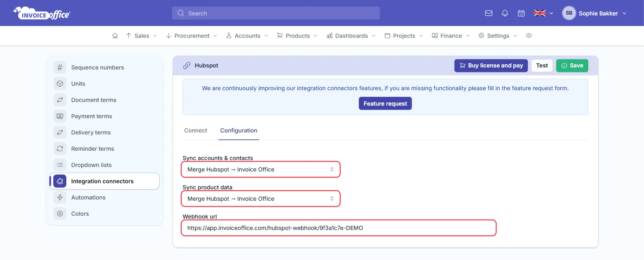This screenshot has width=644, height=260.
Task: Open the calendar icon in header
Action: [x=521, y=13]
